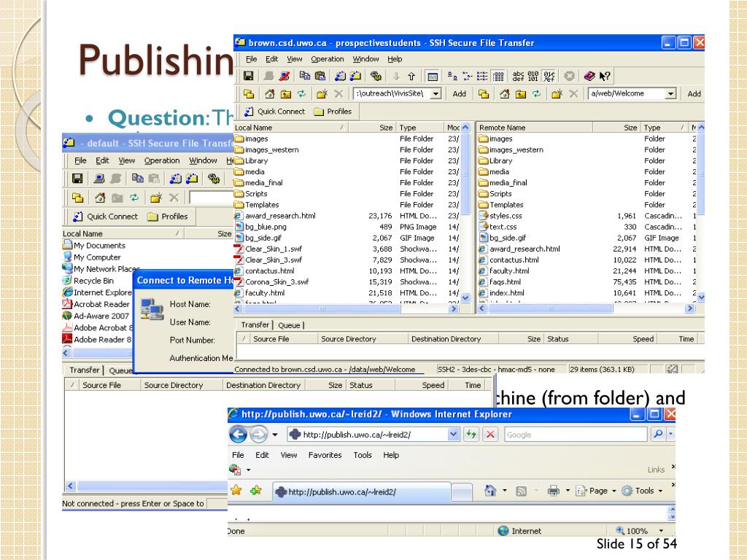Open the Settings icon in the brown.csd.uwo.ca toolbar
Image resolution: width=747 pixels, height=560 pixels.
(x=376, y=76)
